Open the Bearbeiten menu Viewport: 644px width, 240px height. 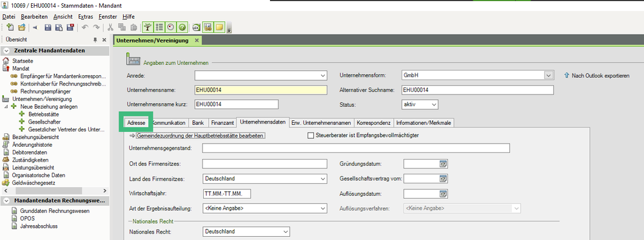(34, 17)
